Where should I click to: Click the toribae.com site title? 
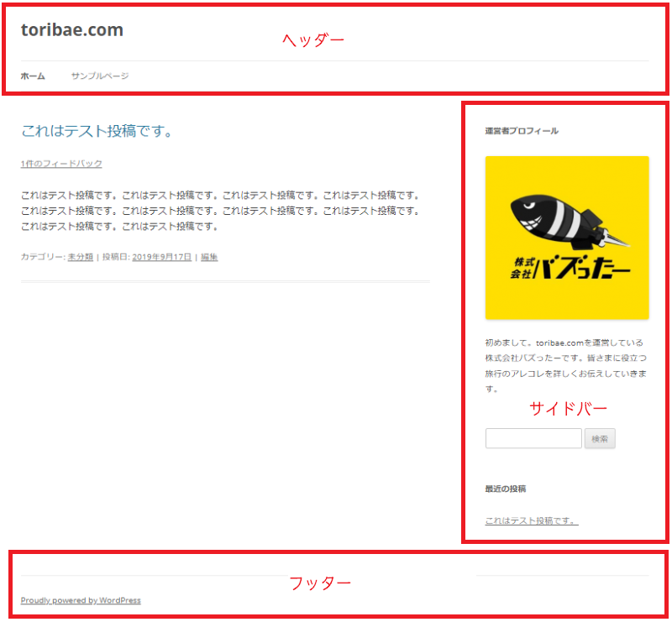[72, 29]
